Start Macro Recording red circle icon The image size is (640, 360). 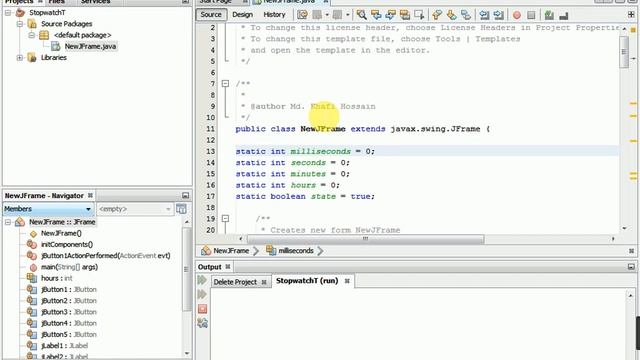pos(517,15)
